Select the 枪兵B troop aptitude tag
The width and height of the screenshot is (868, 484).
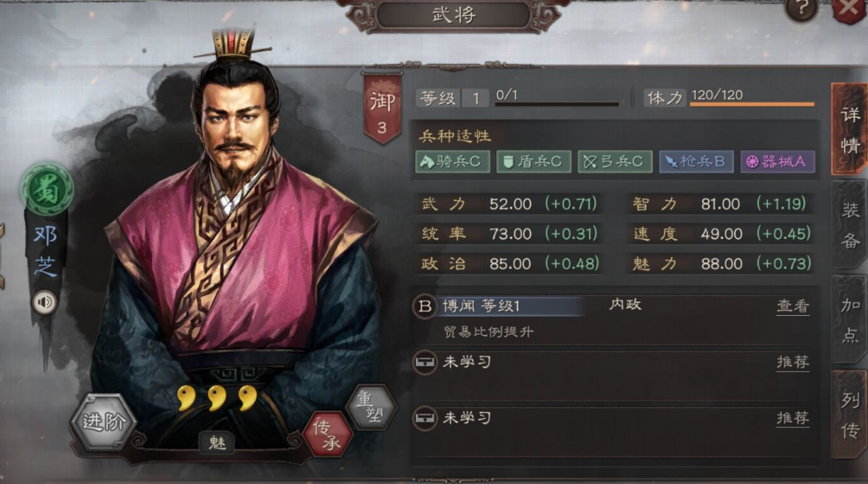coord(696,162)
